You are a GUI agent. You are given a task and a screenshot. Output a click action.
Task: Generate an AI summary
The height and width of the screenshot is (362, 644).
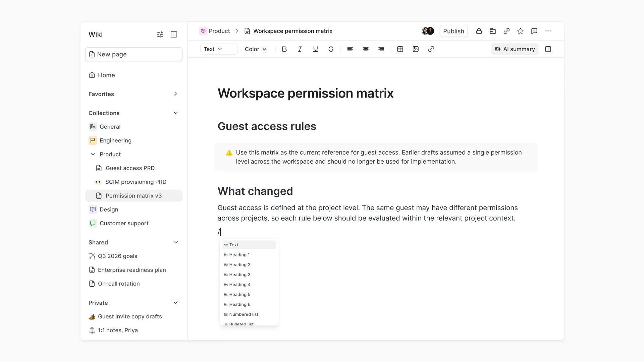(515, 49)
